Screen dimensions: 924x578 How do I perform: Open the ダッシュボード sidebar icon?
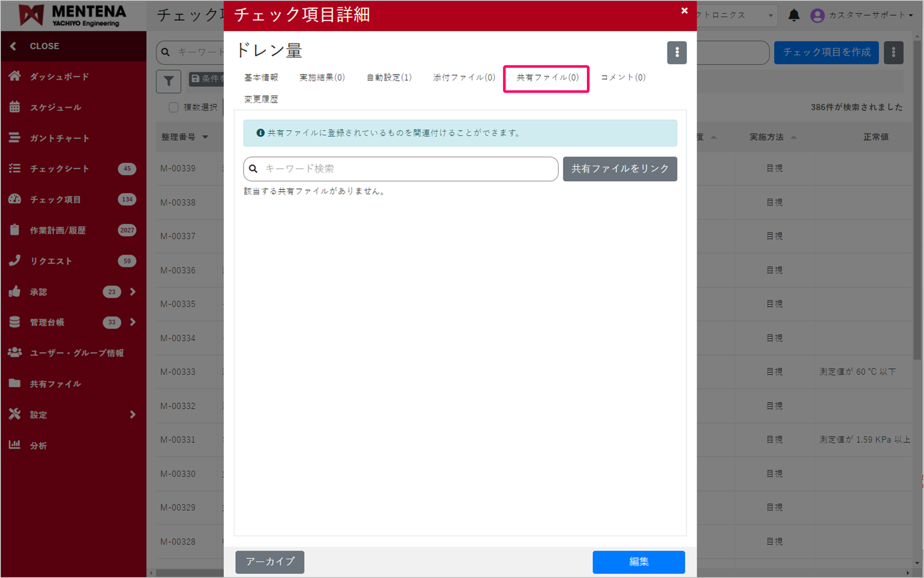[x=15, y=76]
